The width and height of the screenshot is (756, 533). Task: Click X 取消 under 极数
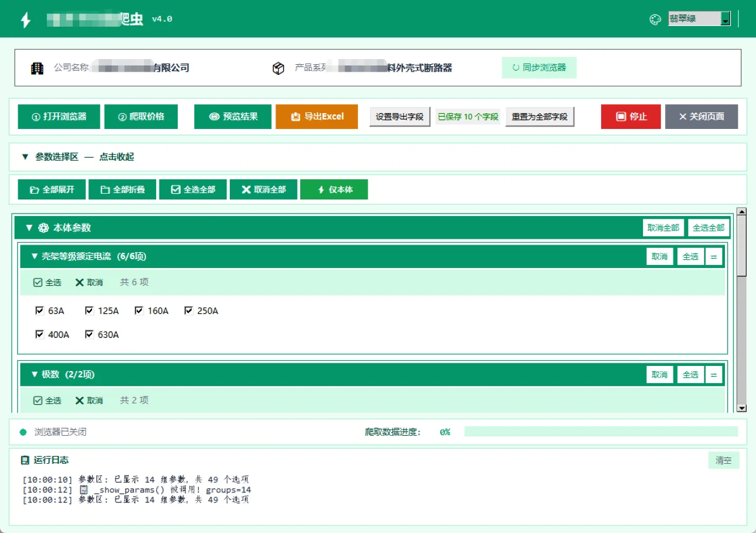coord(90,401)
